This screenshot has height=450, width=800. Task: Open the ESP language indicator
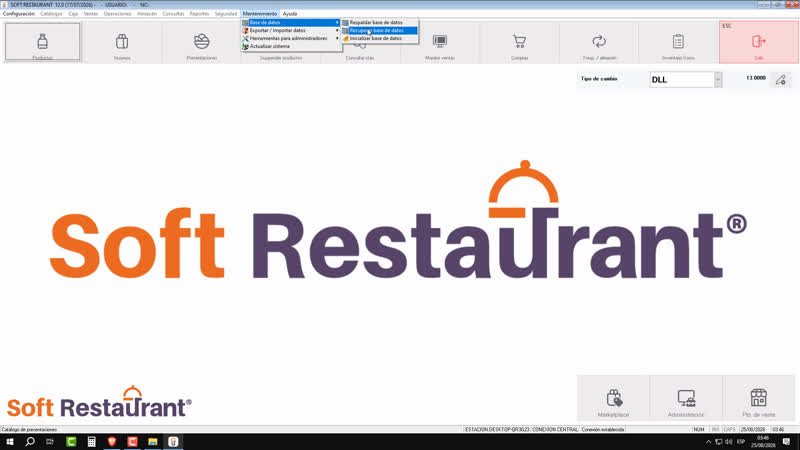coord(741,442)
